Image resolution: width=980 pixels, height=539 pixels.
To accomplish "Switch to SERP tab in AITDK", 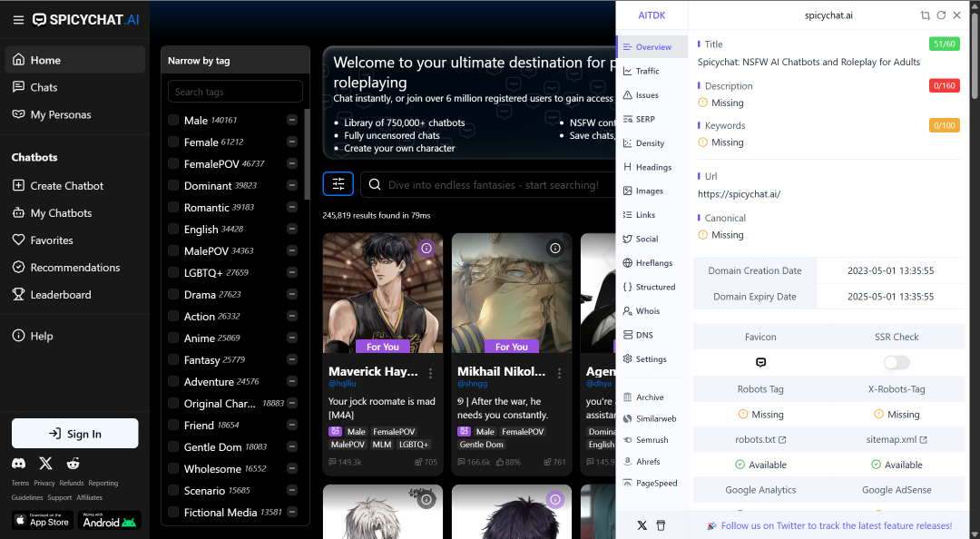I will pos(652,119).
